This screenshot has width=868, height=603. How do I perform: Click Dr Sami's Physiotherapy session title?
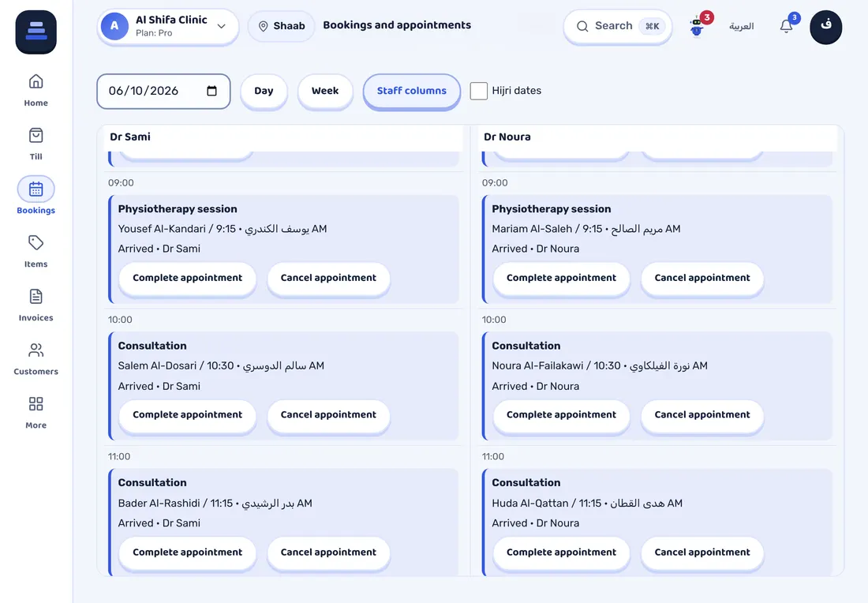pos(178,208)
